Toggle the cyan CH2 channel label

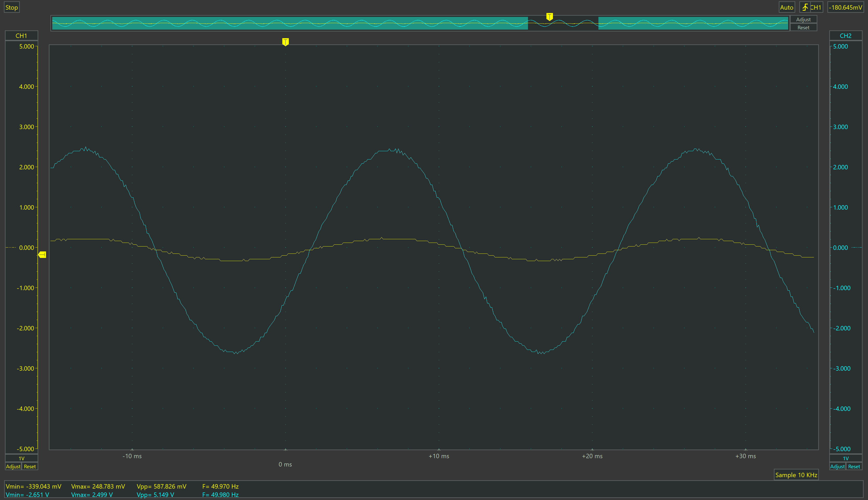tap(845, 36)
